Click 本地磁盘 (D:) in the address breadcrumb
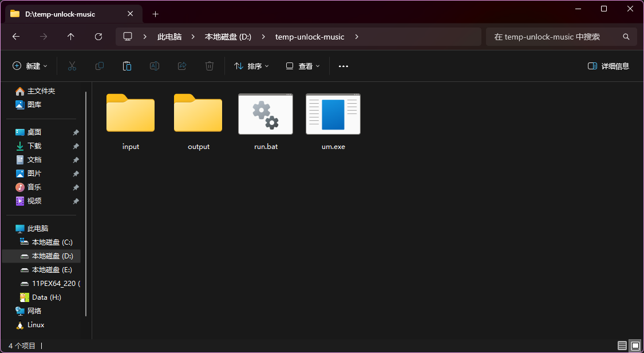644x353 pixels. 228,37
